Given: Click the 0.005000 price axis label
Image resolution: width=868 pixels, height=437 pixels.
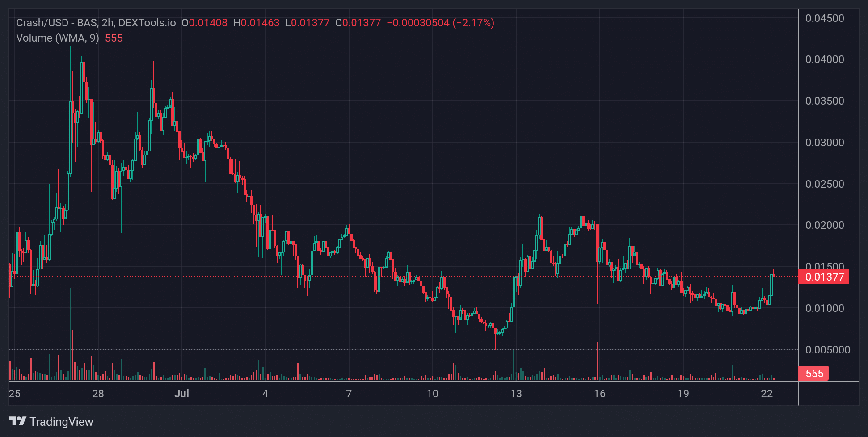Looking at the screenshot, I should (828, 350).
